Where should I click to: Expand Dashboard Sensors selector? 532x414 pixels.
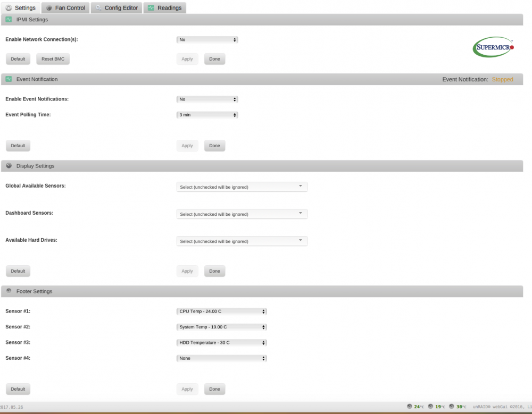(242, 214)
